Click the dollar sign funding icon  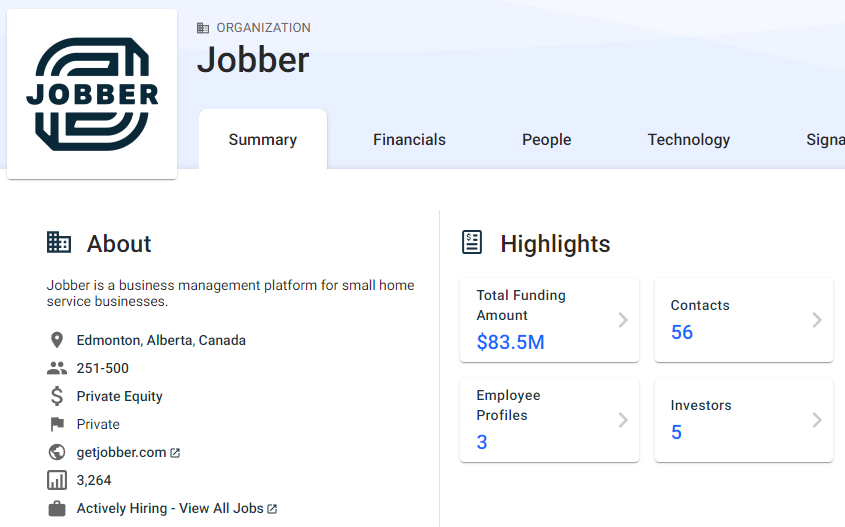click(x=57, y=396)
